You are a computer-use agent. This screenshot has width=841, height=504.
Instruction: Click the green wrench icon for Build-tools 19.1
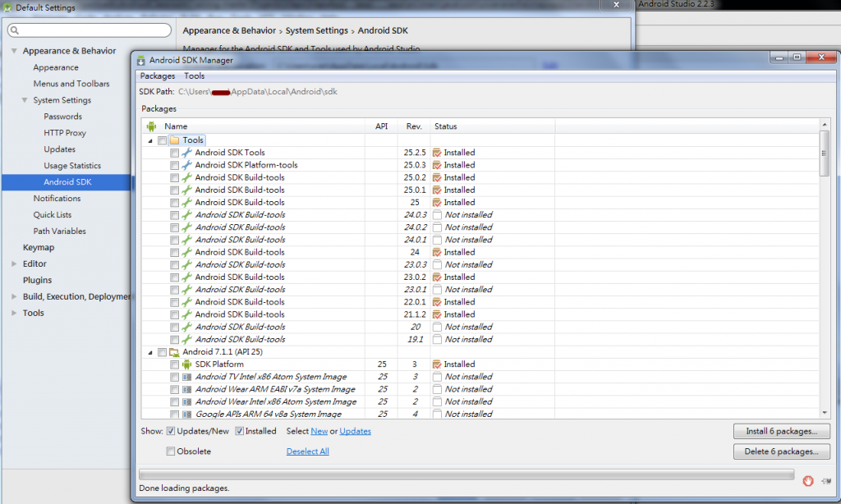(x=186, y=339)
